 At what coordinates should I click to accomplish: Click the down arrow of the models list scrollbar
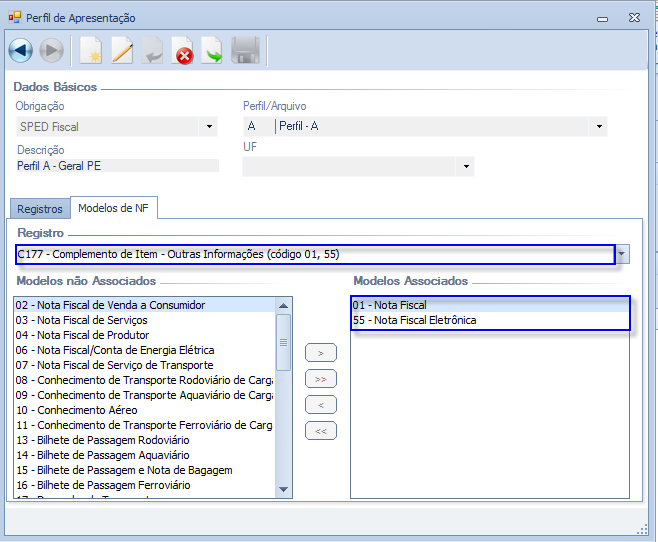(284, 489)
